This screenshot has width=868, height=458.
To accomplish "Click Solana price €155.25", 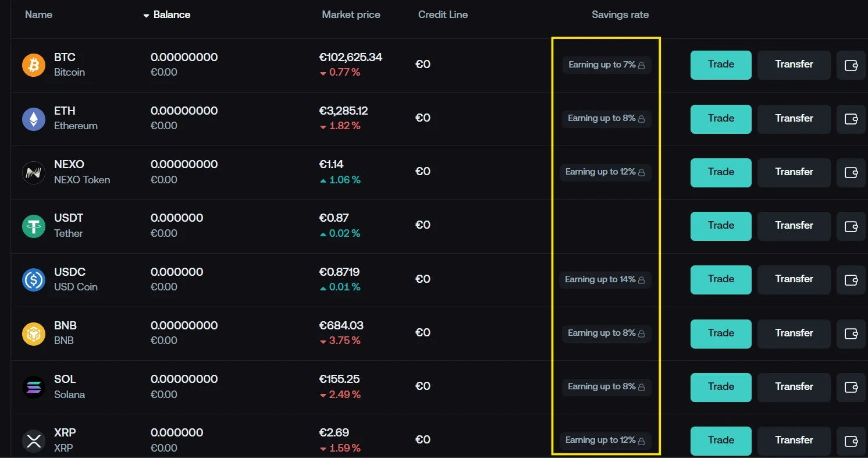I will (x=339, y=379).
